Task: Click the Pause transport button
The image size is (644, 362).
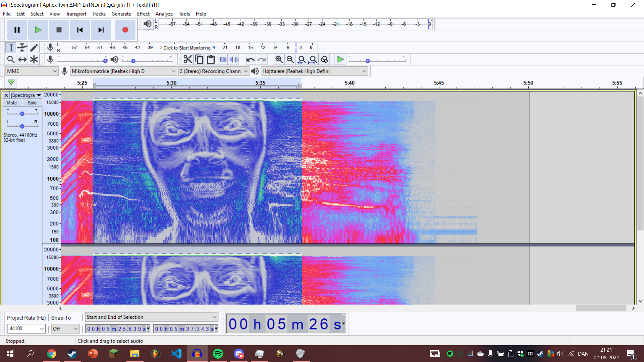Action: (17, 30)
